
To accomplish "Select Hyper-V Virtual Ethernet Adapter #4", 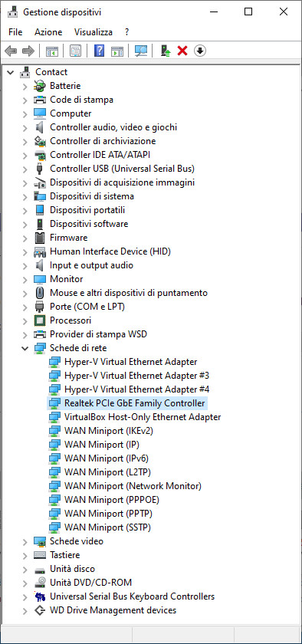I will [137, 389].
